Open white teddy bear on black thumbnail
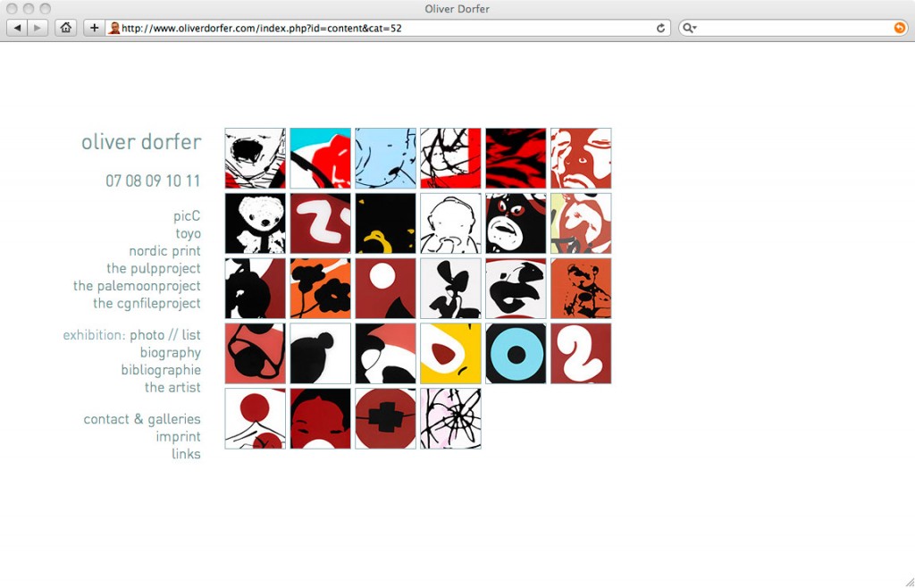Screen dimensions: 915x588 coord(255,223)
